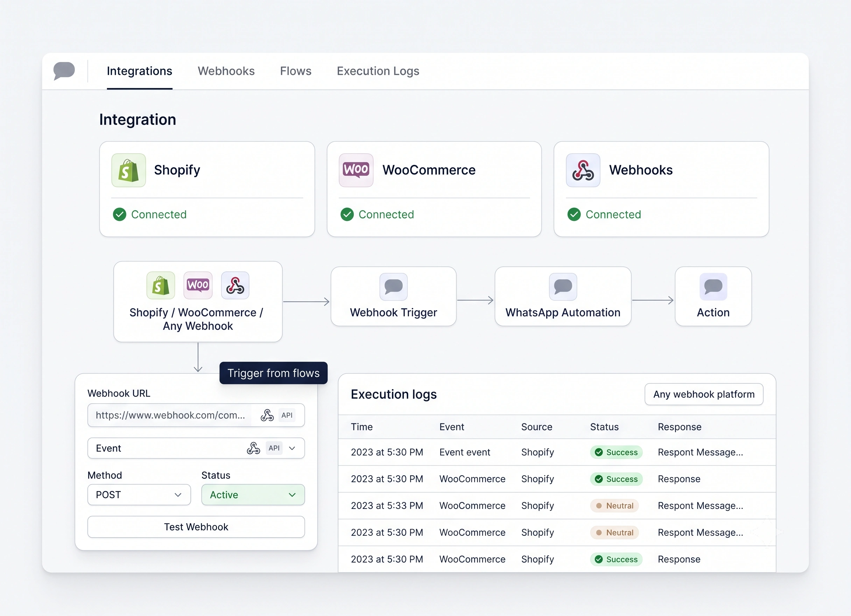Screen dimensions: 851x616
Task: Expand the Event dropdown chevron
Action: pyautogui.click(x=292, y=448)
